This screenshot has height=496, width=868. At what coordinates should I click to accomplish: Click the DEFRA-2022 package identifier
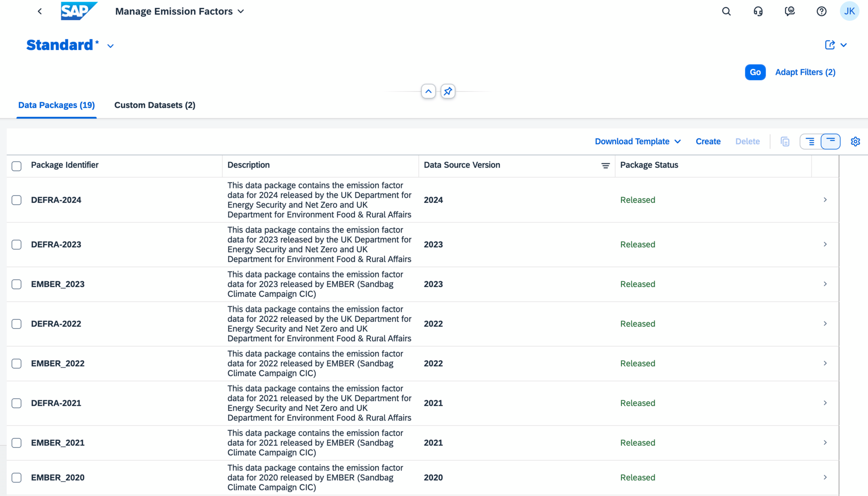[x=56, y=324]
